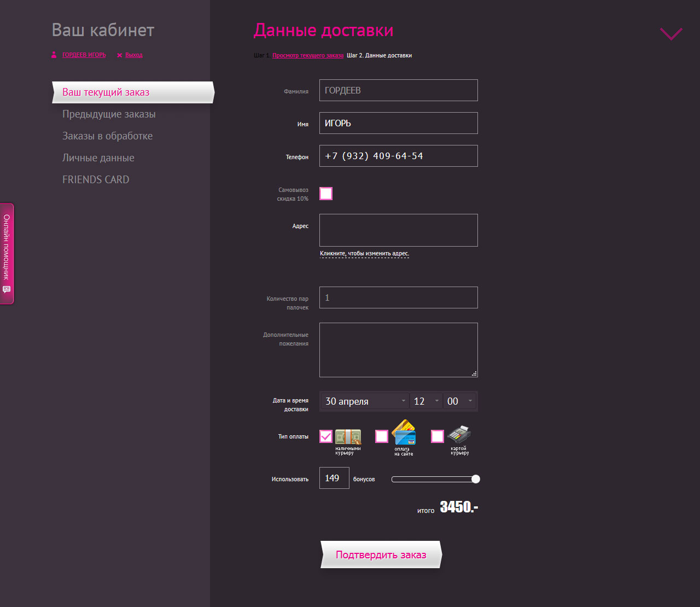The width and height of the screenshot is (700, 607).
Task: Click the X icon next to Выход
Action: tap(119, 55)
